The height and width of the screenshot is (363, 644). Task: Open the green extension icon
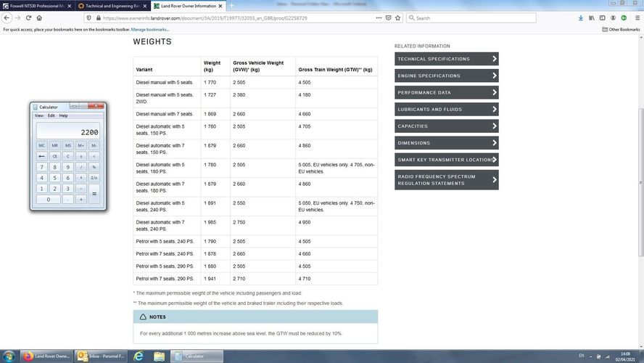tap(624, 18)
